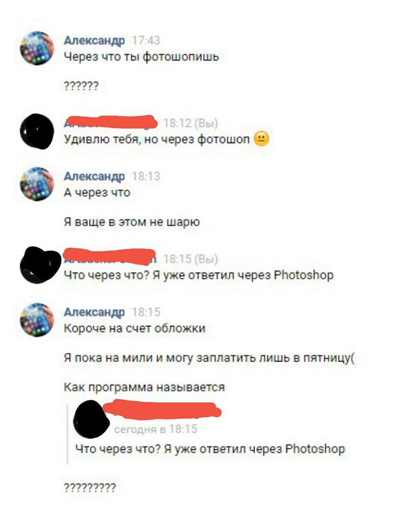This screenshot has width=420, height=521.
Task: Click the neutral face emoji
Action: 262,139
